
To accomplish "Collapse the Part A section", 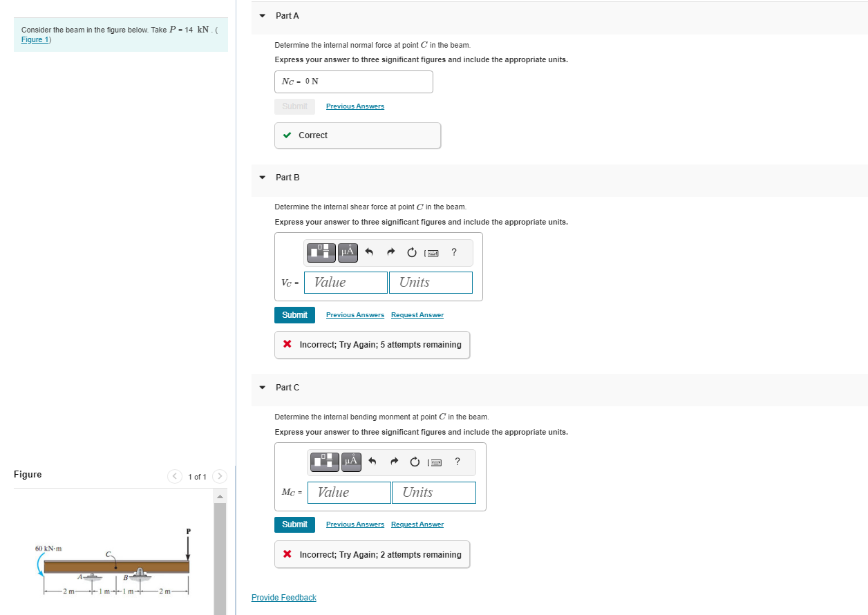I will point(262,15).
